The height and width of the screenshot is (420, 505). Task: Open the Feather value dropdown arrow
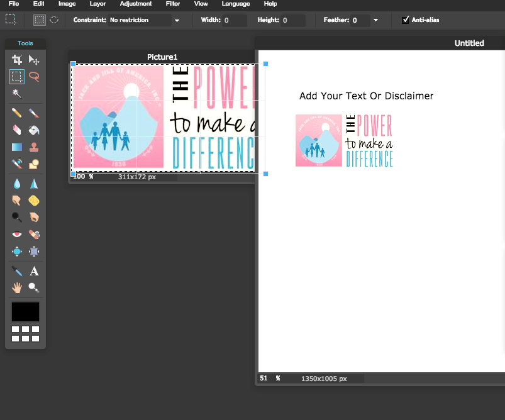[x=375, y=20]
